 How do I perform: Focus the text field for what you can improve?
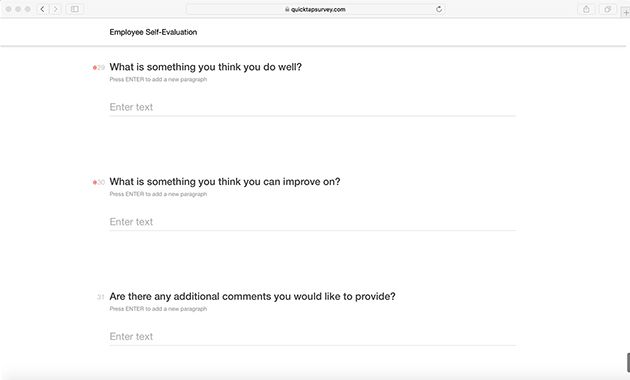tap(313, 222)
